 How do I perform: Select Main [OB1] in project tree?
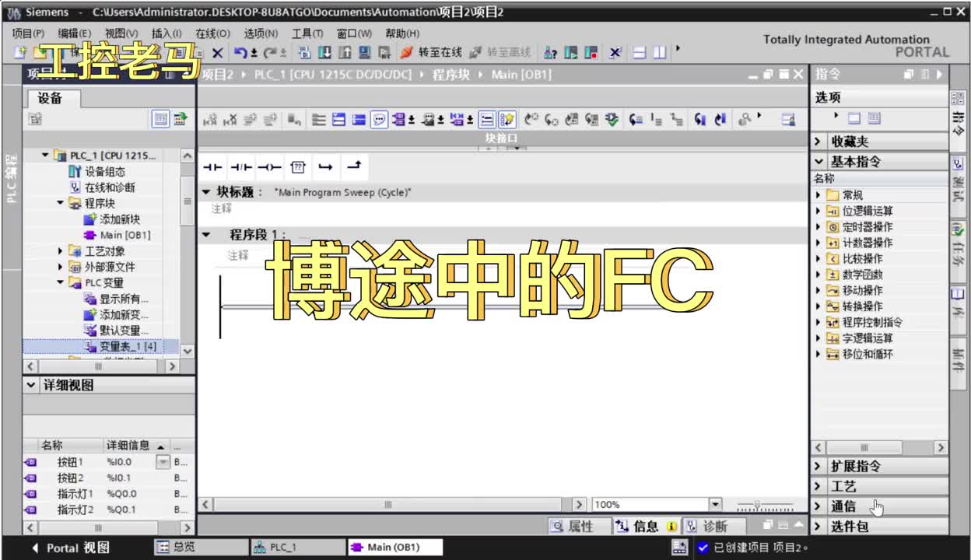(x=125, y=235)
